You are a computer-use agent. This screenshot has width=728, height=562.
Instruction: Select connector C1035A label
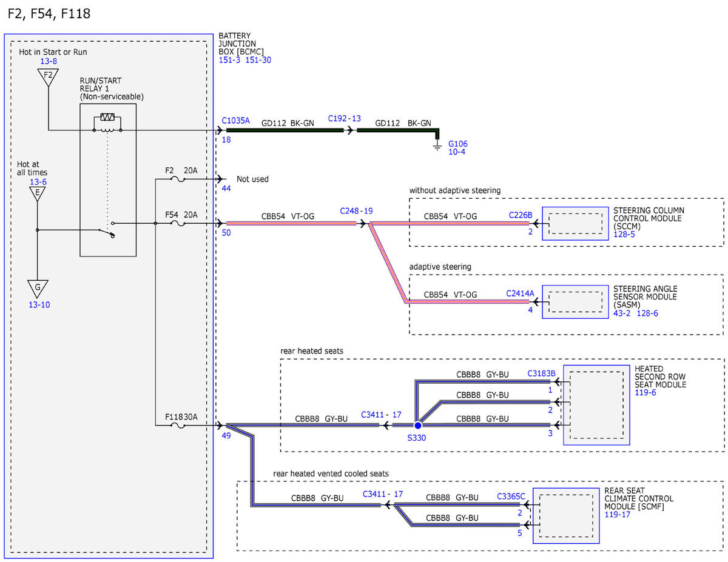pyautogui.click(x=236, y=121)
